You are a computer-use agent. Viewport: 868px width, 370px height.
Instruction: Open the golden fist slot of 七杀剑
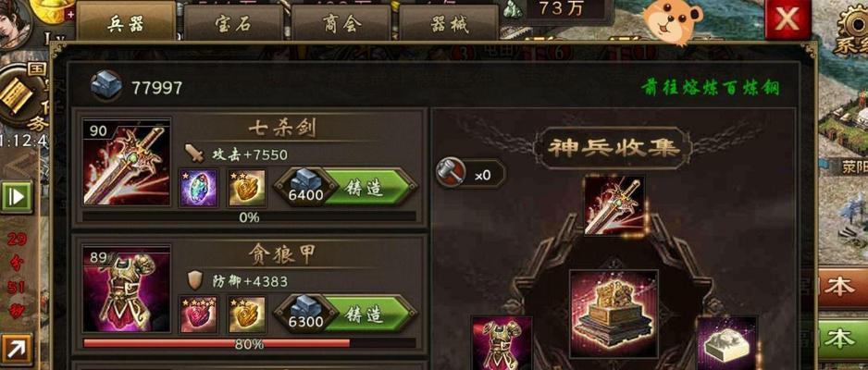247,188
